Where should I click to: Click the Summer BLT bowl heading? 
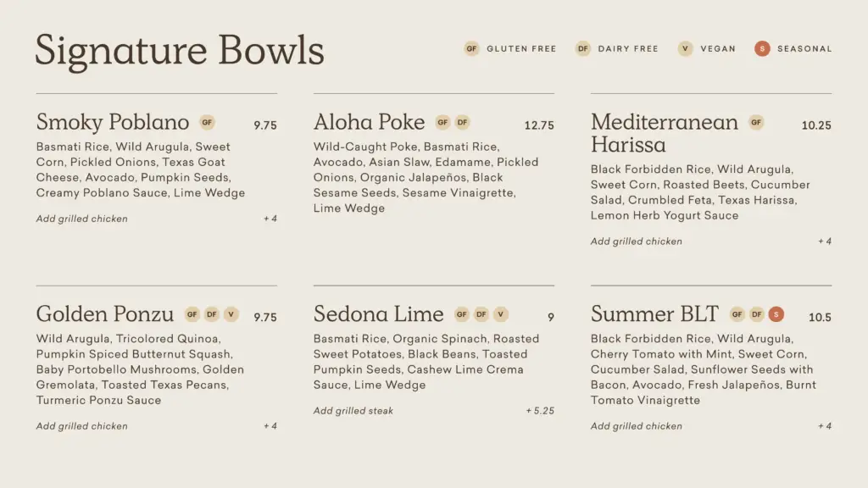(x=655, y=313)
